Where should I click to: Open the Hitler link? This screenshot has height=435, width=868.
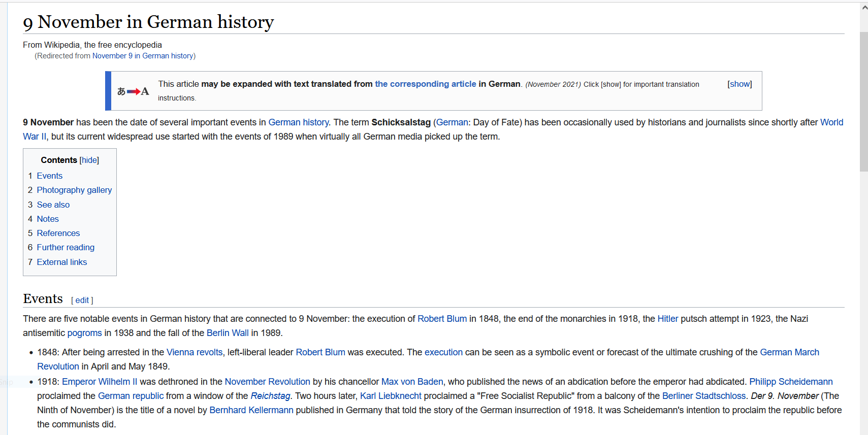[x=668, y=319]
